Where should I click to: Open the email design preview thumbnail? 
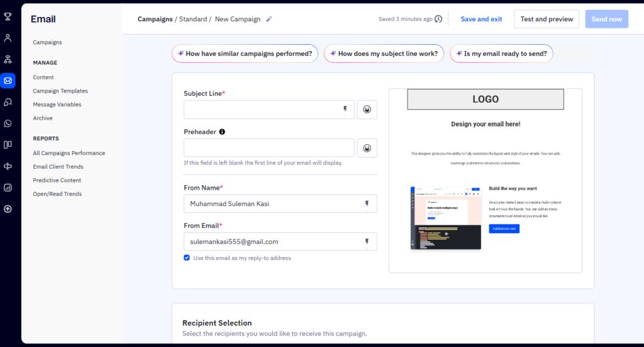tap(486, 181)
